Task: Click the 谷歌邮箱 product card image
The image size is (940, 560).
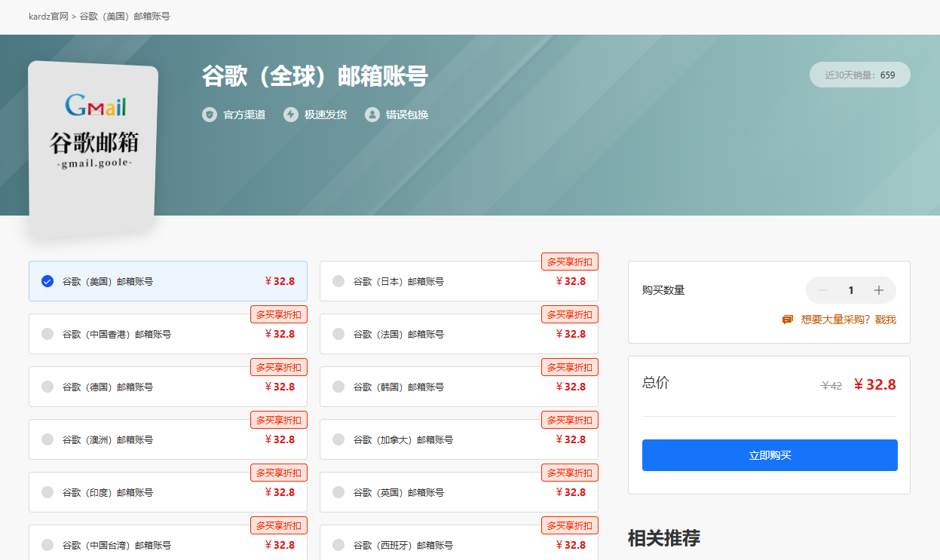Action: [93, 150]
